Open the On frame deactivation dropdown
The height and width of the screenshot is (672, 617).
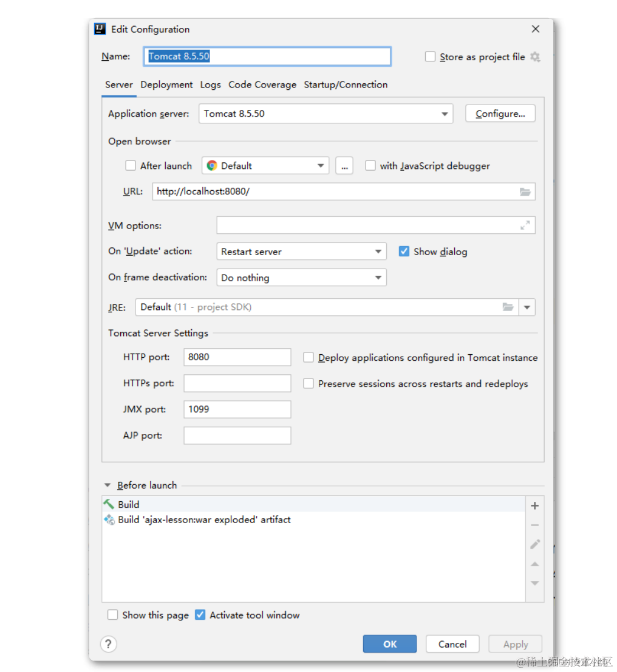(301, 277)
